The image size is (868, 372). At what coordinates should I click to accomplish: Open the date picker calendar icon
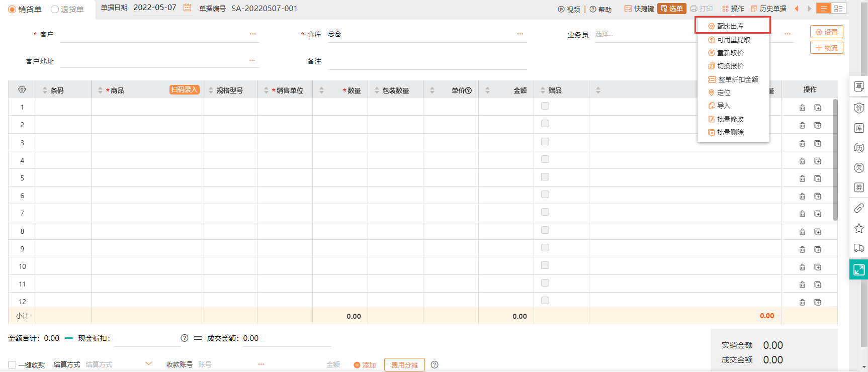coord(187,8)
